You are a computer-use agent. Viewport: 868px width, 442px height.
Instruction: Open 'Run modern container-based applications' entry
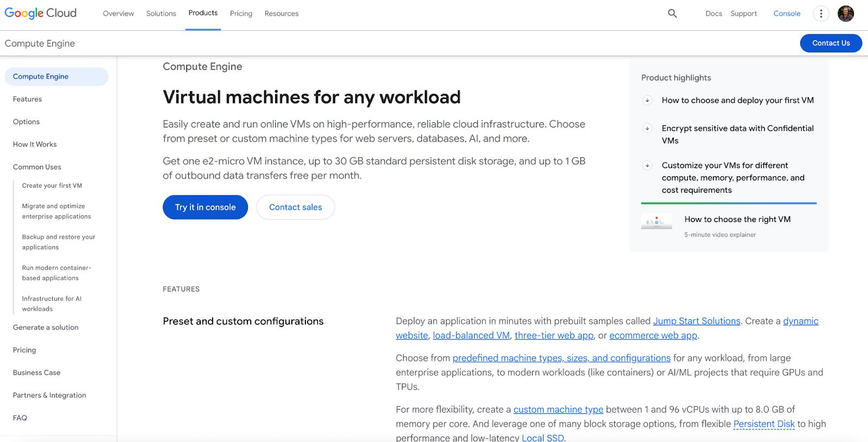(x=56, y=273)
